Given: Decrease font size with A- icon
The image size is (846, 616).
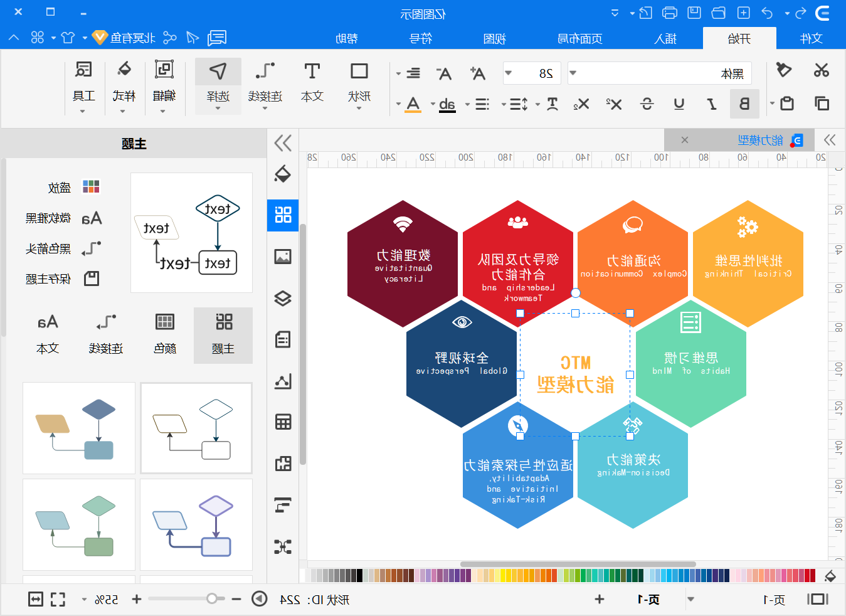Looking at the screenshot, I should coord(444,73).
